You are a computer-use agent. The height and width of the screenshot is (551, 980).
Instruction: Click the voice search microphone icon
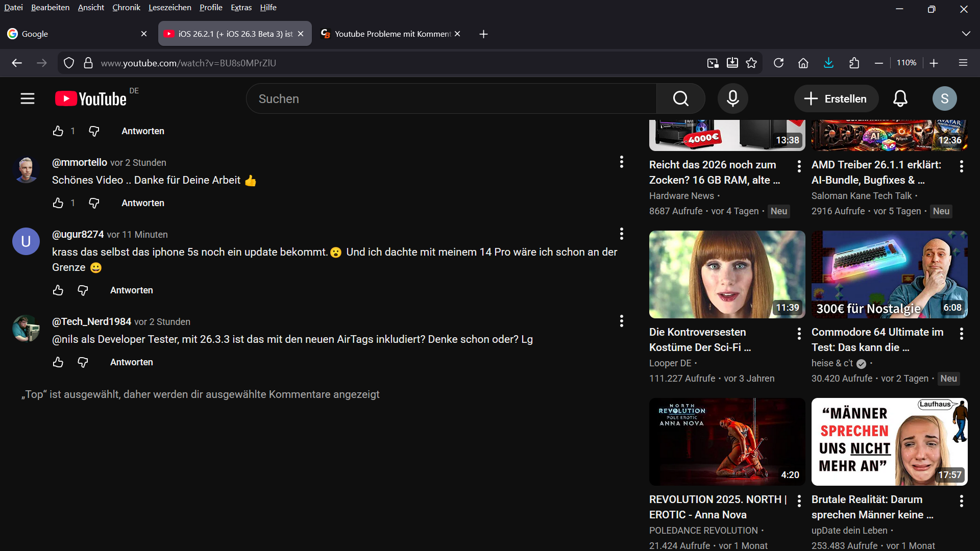coord(732,98)
